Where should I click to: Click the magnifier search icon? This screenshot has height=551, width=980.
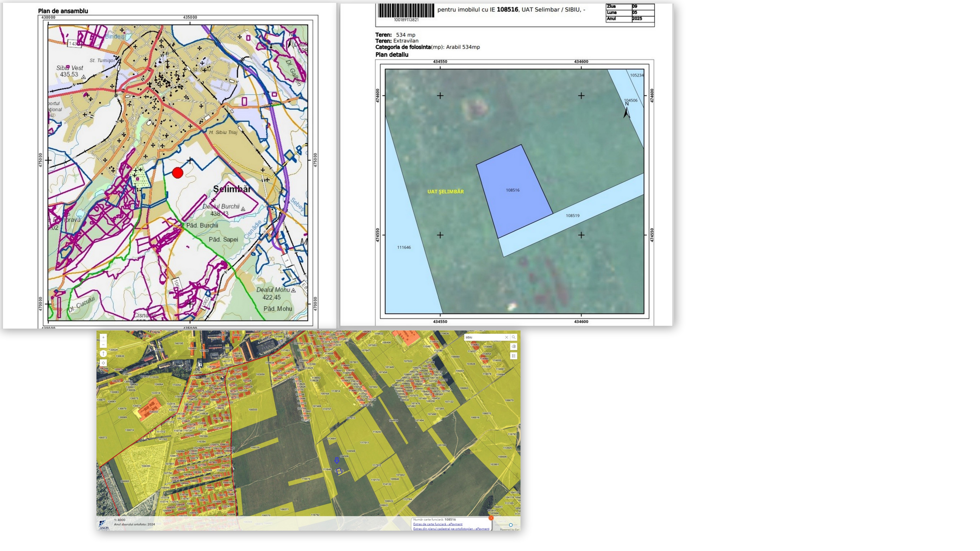(514, 337)
